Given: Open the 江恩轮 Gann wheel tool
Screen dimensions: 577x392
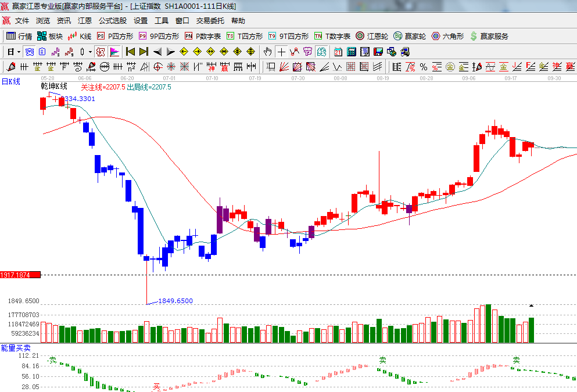Looking at the screenshot, I should [x=372, y=36].
